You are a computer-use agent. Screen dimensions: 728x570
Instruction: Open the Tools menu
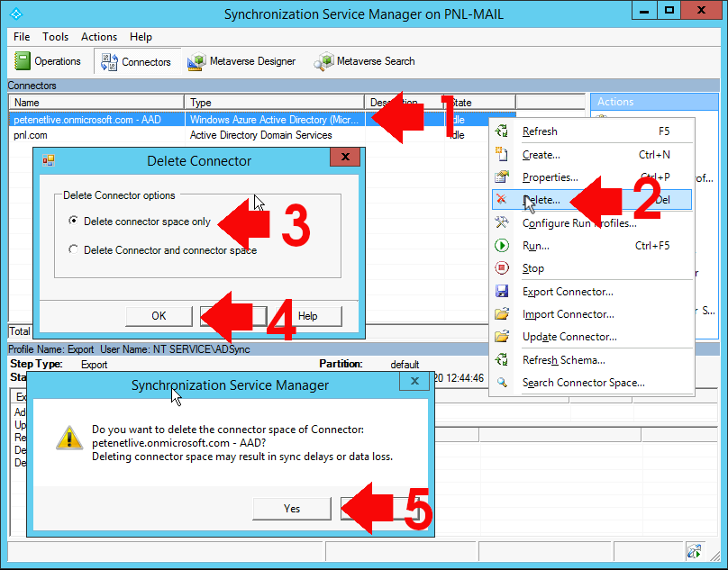(x=55, y=37)
